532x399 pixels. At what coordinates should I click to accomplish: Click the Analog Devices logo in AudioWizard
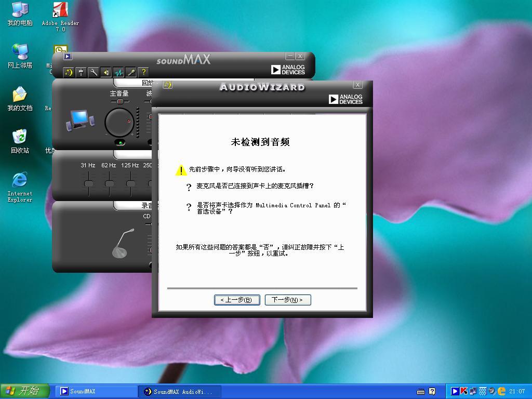pyautogui.click(x=345, y=99)
